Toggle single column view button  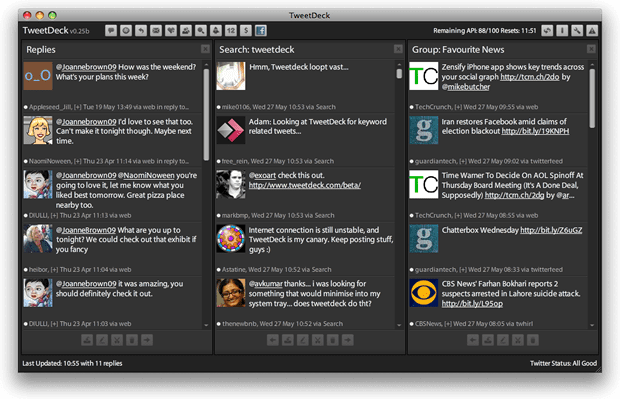tap(562, 30)
